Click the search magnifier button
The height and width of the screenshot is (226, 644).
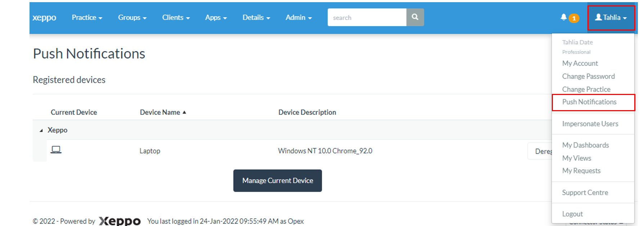click(x=415, y=17)
